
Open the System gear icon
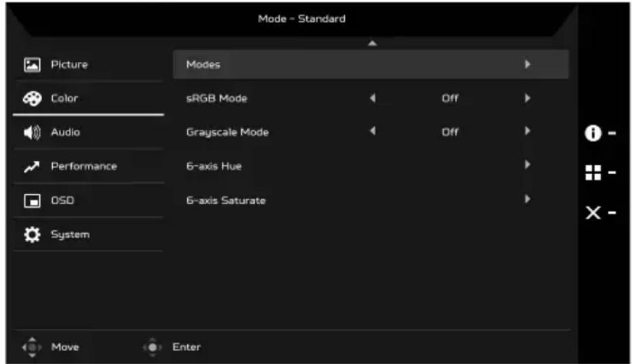tap(32, 234)
